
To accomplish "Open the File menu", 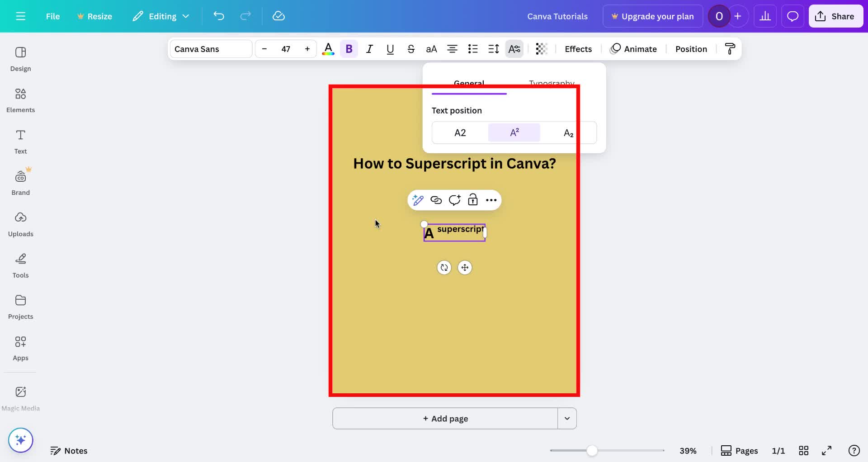I will 53,16.
